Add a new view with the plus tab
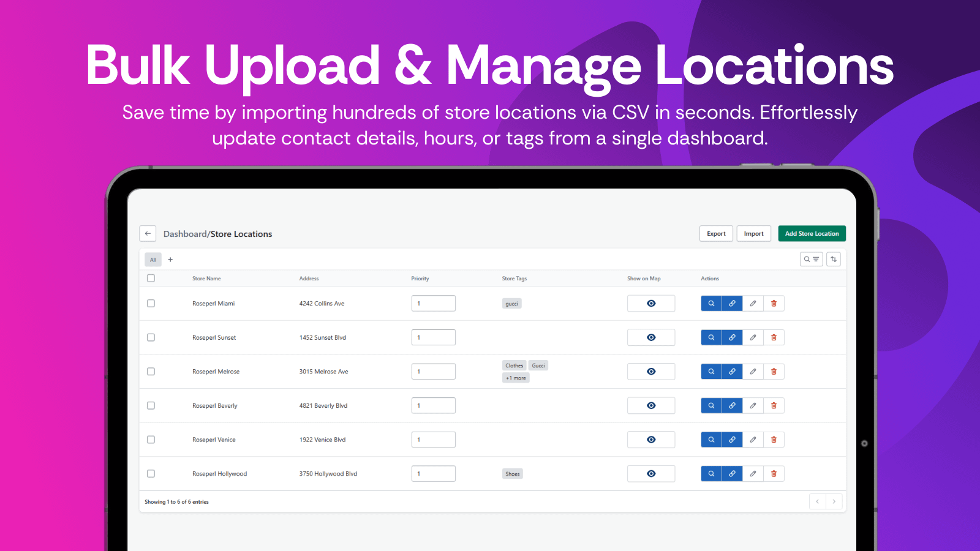The image size is (980, 551). 170,260
